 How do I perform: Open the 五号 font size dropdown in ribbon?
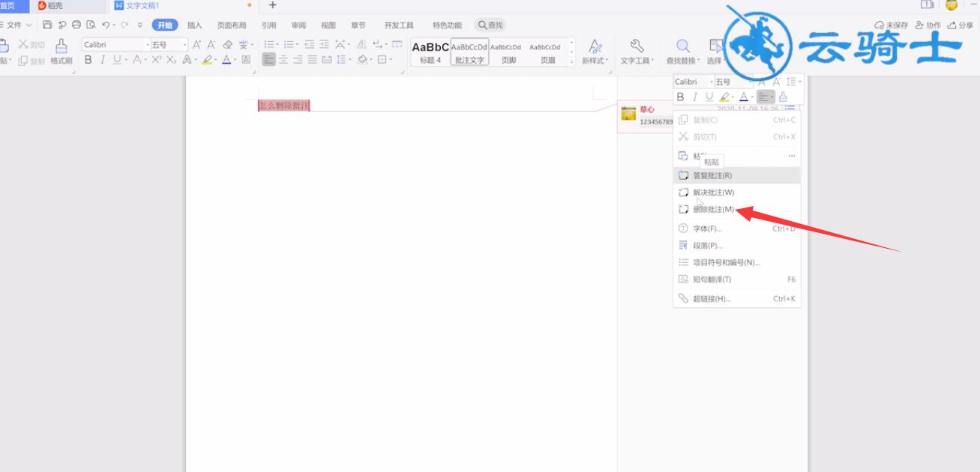[x=184, y=45]
